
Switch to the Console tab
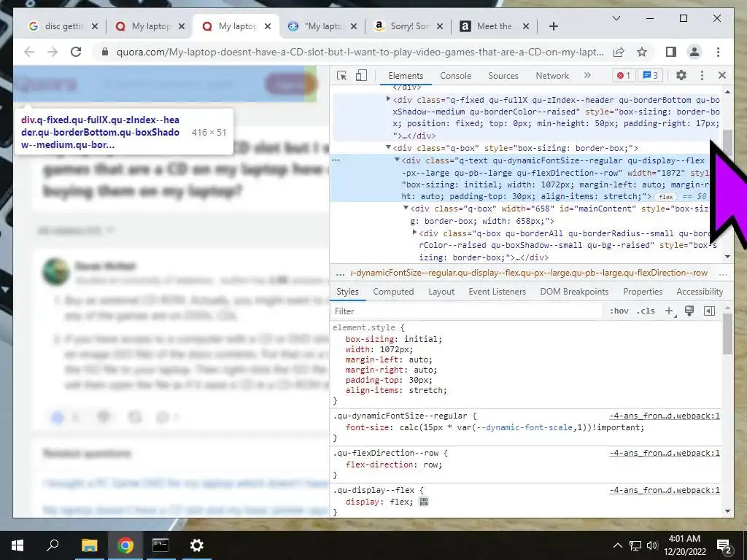pos(455,75)
